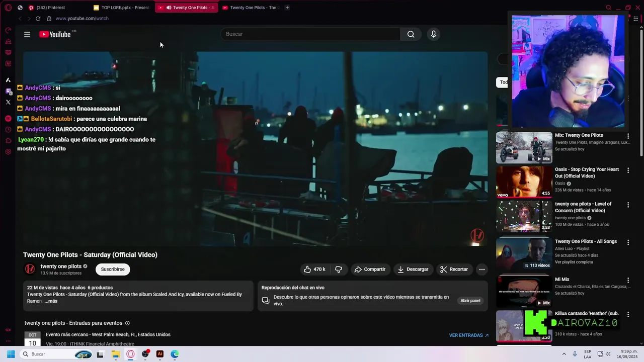Open Twitch in Opera sidebar
This screenshot has height=362, width=644.
click(x=8, y=92)
